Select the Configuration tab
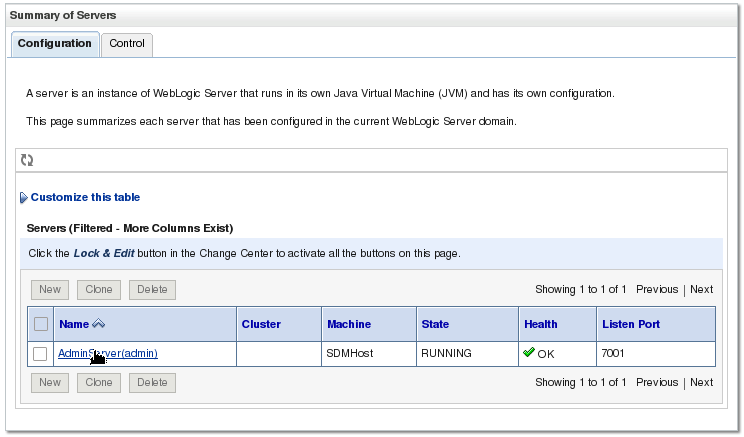This screenshot has height=437, width=744. coord(55,44)
